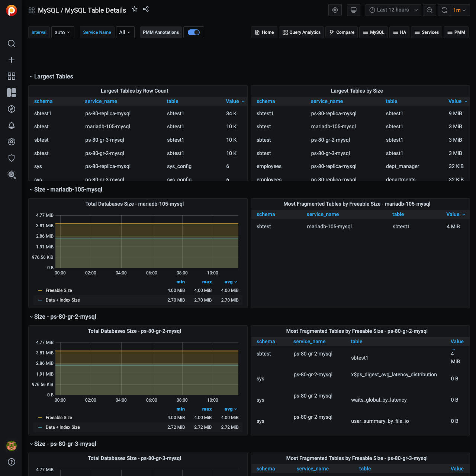Click the cycle view mode monitor icon

(x=353, y=10)
